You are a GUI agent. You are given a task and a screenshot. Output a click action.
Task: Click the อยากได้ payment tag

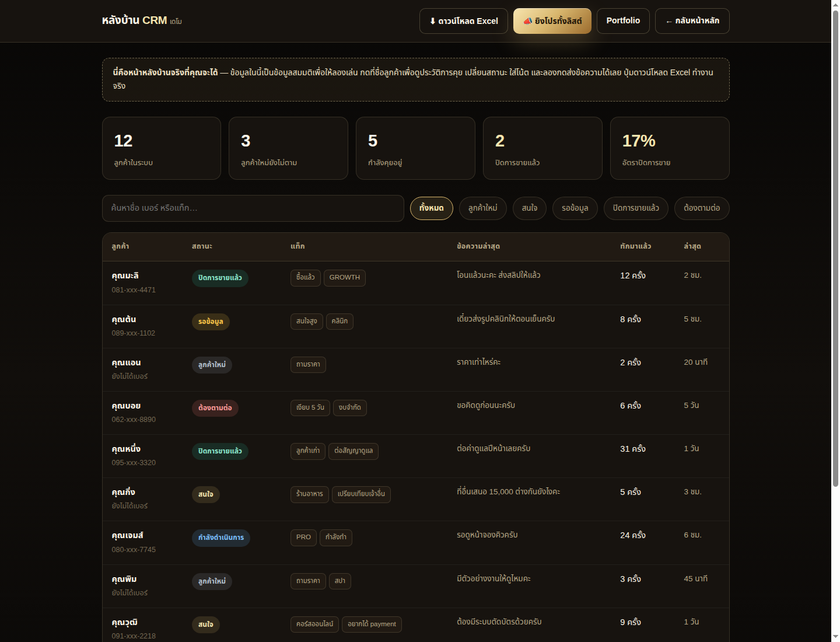click(372, 624)
